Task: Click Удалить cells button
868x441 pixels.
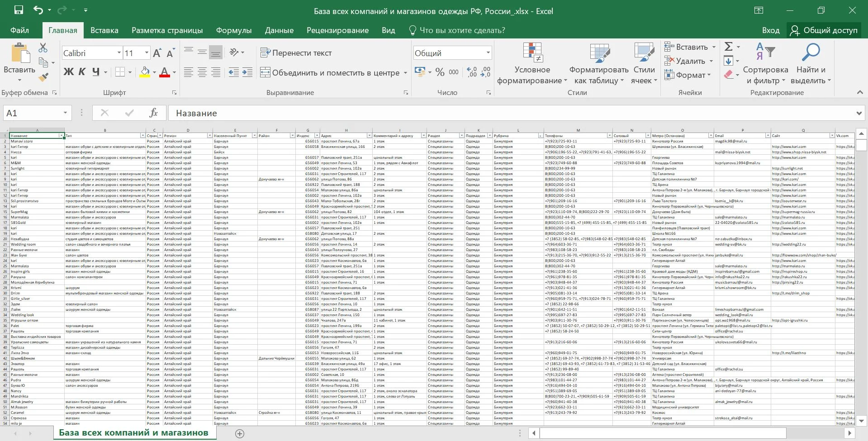Action: pyautogui.click(x=685, y=61)
